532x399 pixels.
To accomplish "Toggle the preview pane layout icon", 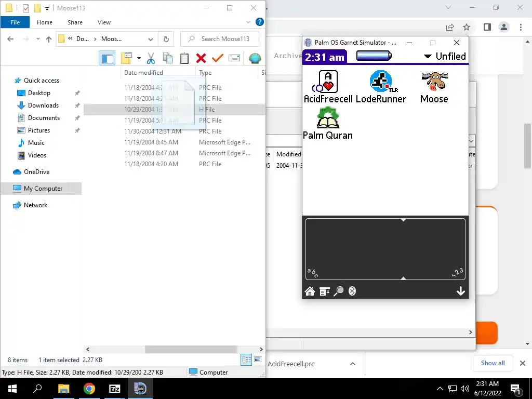I will click(x=107, y=58).
